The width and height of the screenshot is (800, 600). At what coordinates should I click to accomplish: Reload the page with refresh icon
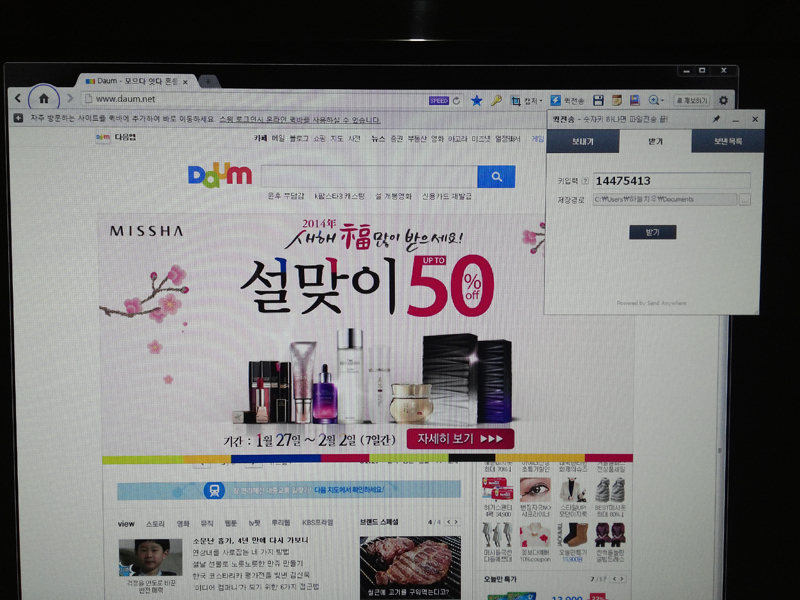click(457, 101)
